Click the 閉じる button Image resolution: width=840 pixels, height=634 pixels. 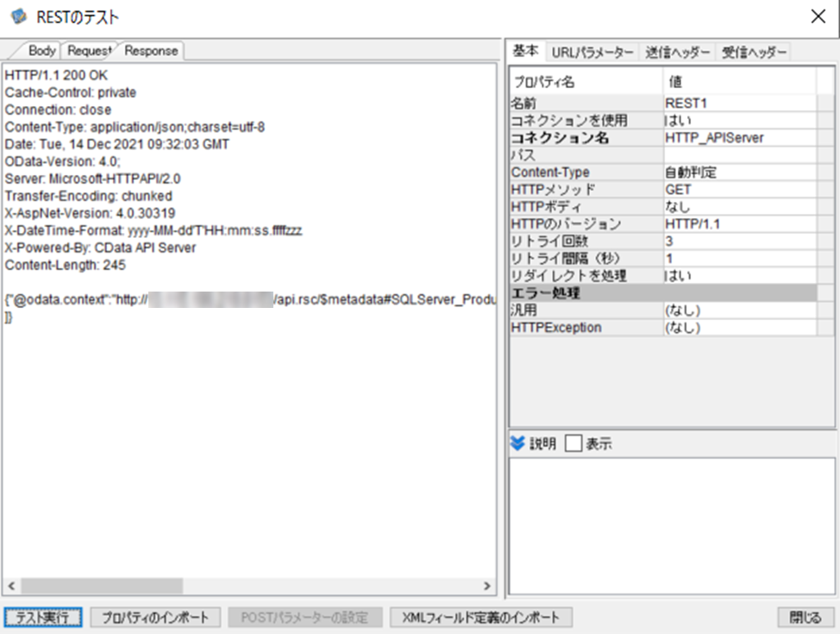(x=806, y=618)
